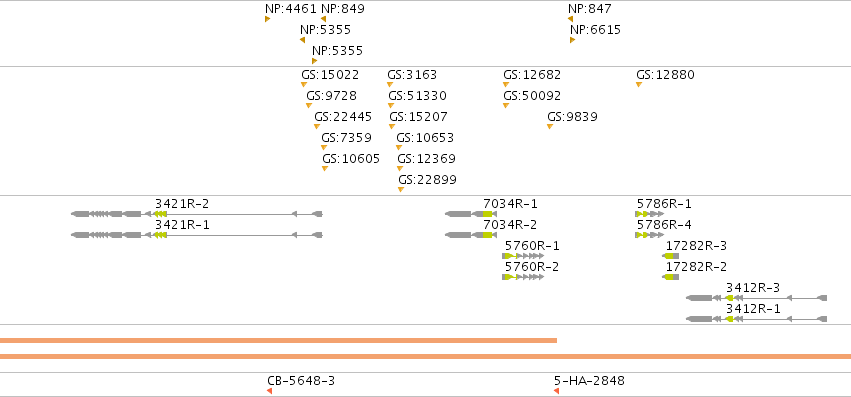Click the GS:9728 marker
This screenshot has height=397, width=851.
point(309,105)
